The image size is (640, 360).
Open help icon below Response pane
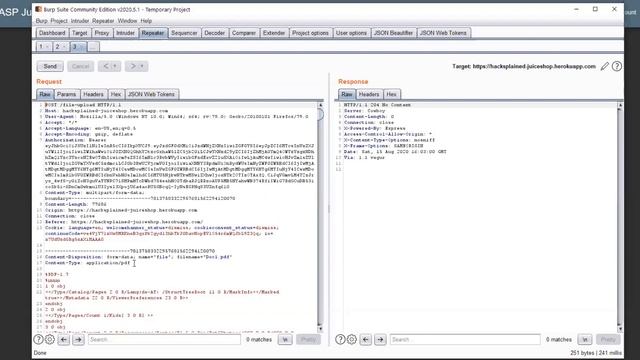pyautogui.click(x=340, y=339)
